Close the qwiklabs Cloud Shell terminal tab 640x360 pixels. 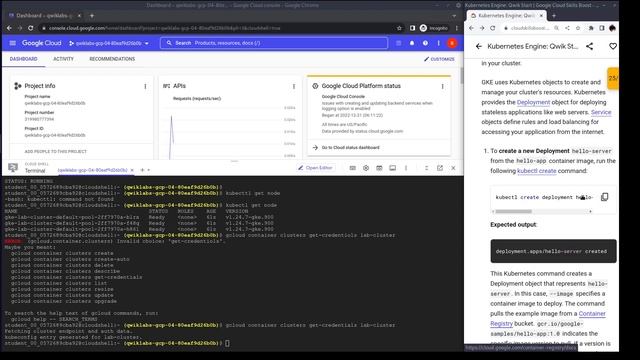click(x=132, y=170)
